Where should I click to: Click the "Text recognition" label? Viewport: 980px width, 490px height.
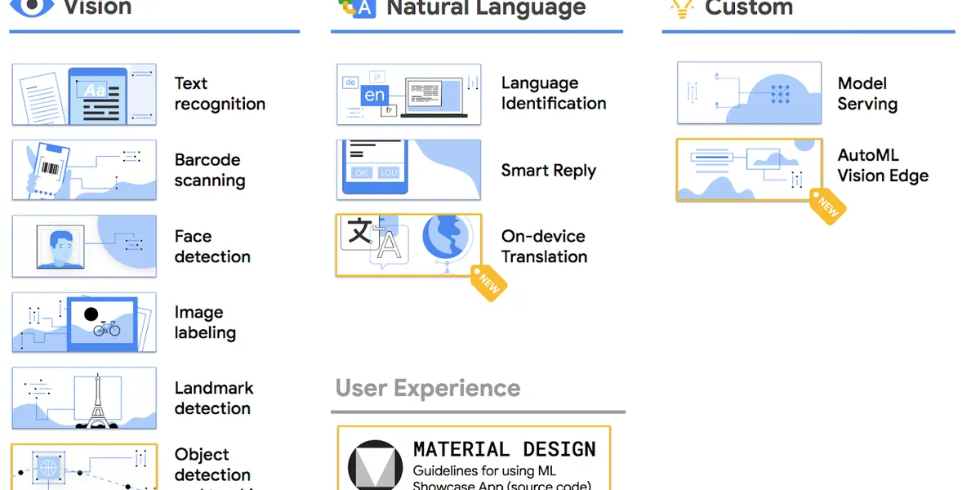[220, 94]
